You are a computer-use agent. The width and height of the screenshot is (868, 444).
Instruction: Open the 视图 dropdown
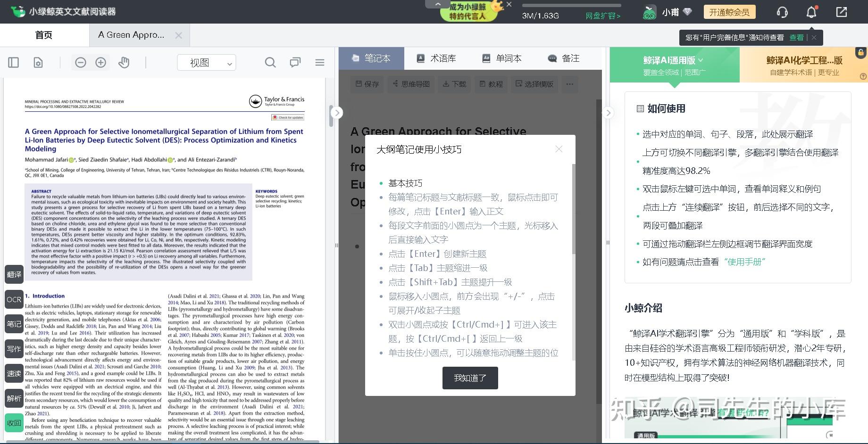click(207, 63)
